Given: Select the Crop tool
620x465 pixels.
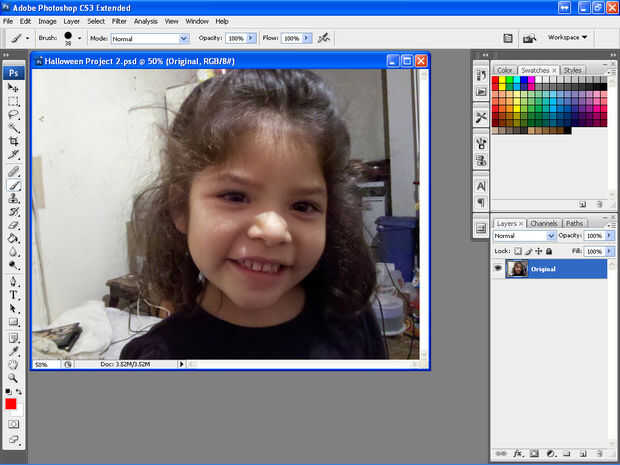Looking at the screenshot, I should pyautogui.click(x=13, y=141).
